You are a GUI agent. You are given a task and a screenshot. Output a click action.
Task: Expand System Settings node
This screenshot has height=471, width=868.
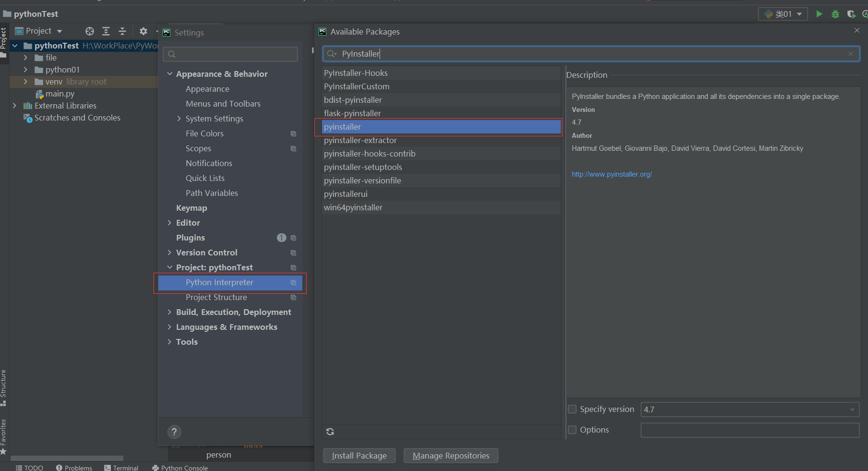[179, 119]
